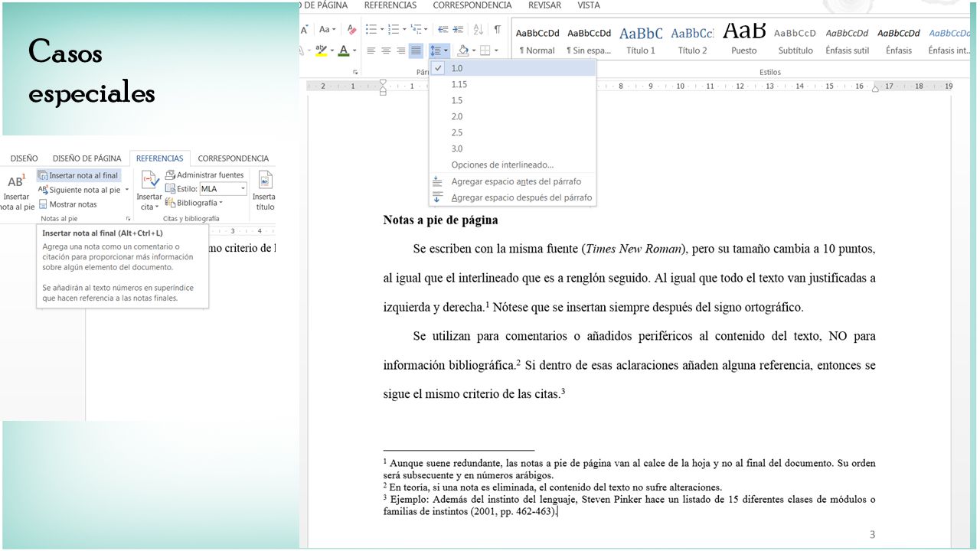Apply the Énfasis sutil style
The width and height of the screenshot is (980, 551).
coord(848,41)
